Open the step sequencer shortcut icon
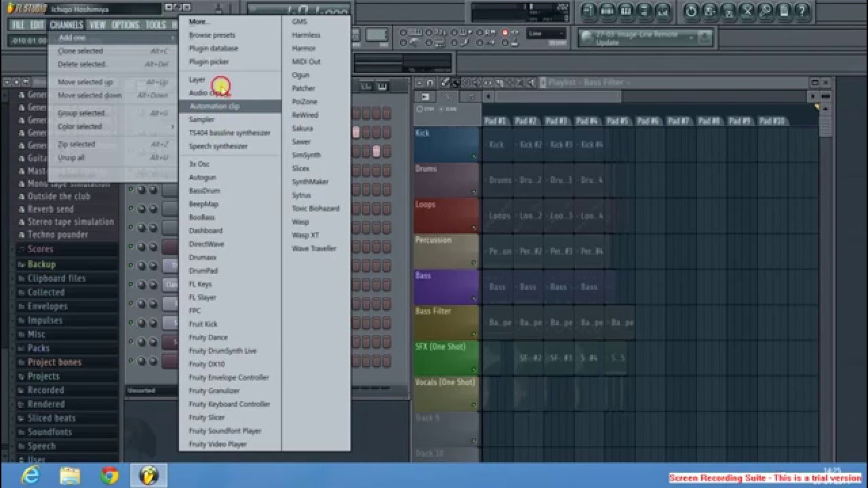This screenshot has width=868, height=488. coord(607,10)
